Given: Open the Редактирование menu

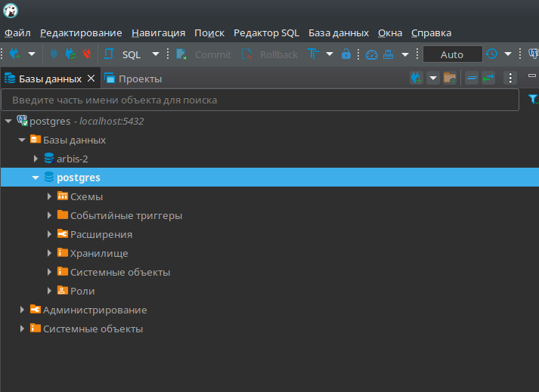Looking at the screenshot, I should (81, 33).
